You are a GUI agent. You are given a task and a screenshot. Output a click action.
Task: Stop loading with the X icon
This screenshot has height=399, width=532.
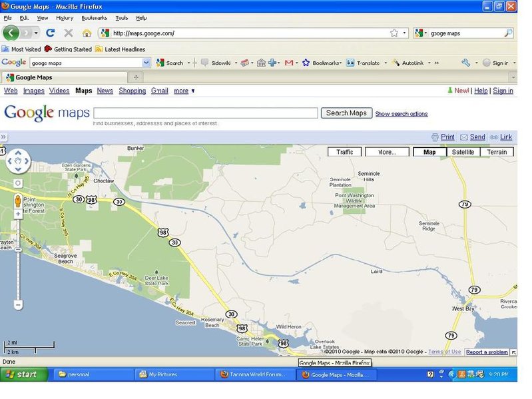pyautogui.click(x=69, y=33)
